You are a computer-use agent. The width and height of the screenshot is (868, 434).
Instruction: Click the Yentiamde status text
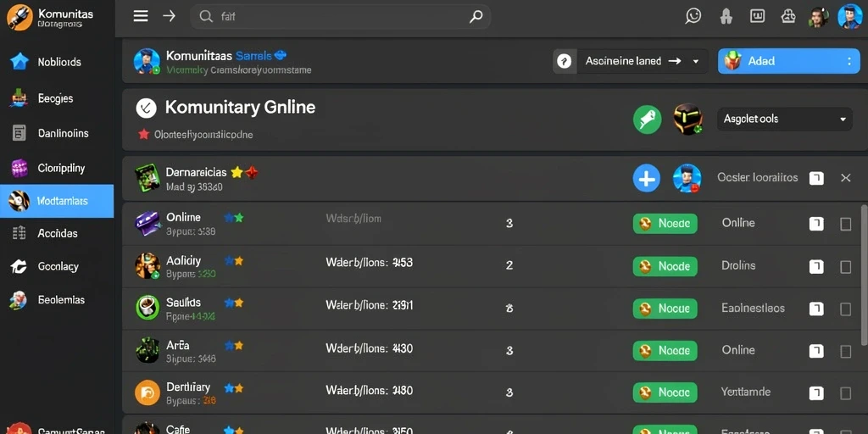click(746, 392)
